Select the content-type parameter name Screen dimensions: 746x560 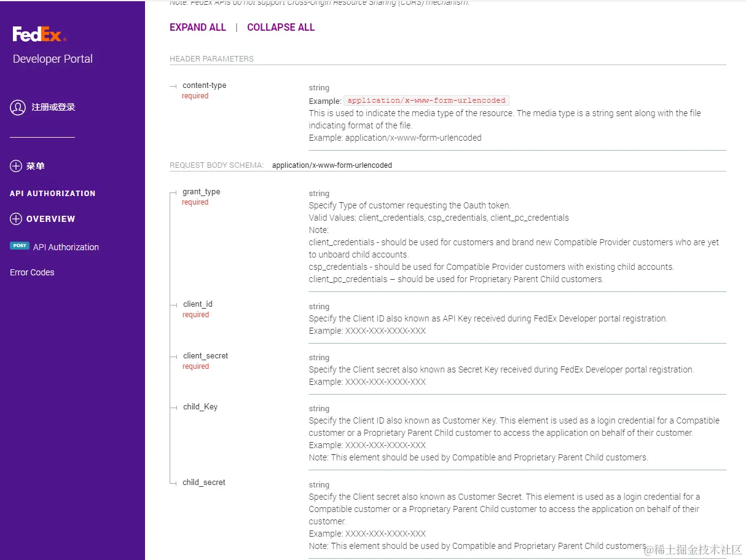pos(205,85)
